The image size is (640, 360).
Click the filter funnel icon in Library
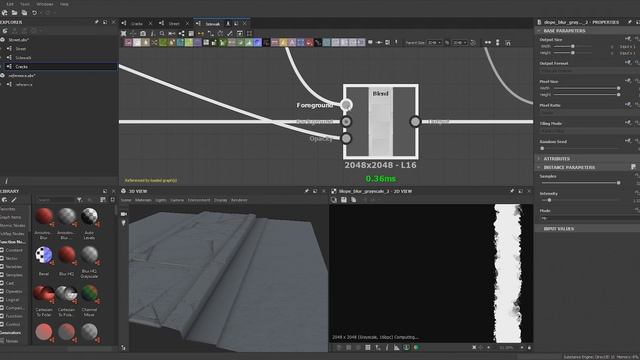tap(79, 200)
